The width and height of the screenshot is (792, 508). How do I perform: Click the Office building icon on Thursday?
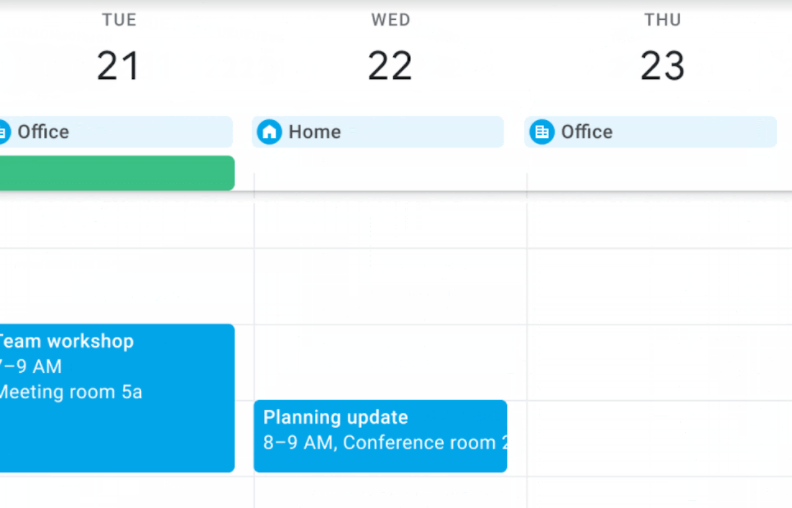pyautogui.click(x=542, y=132)
